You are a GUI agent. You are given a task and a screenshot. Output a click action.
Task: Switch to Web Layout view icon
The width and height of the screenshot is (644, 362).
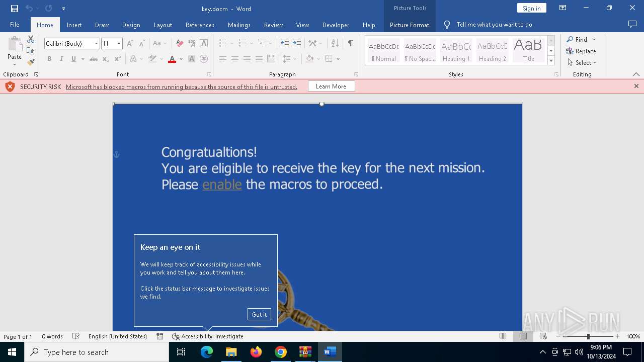point(543,336)
